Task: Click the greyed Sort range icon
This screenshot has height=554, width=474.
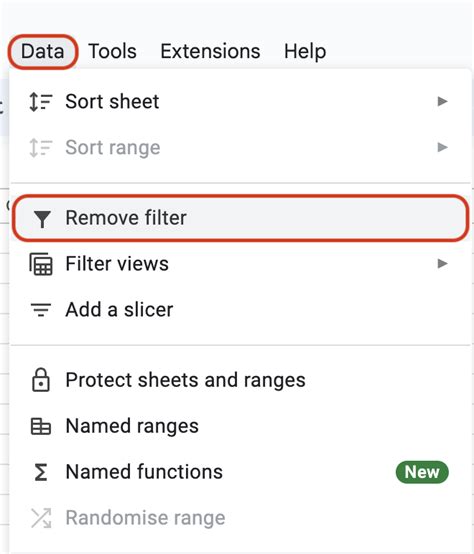Action: pyautogui.click(x=41, y=147)
